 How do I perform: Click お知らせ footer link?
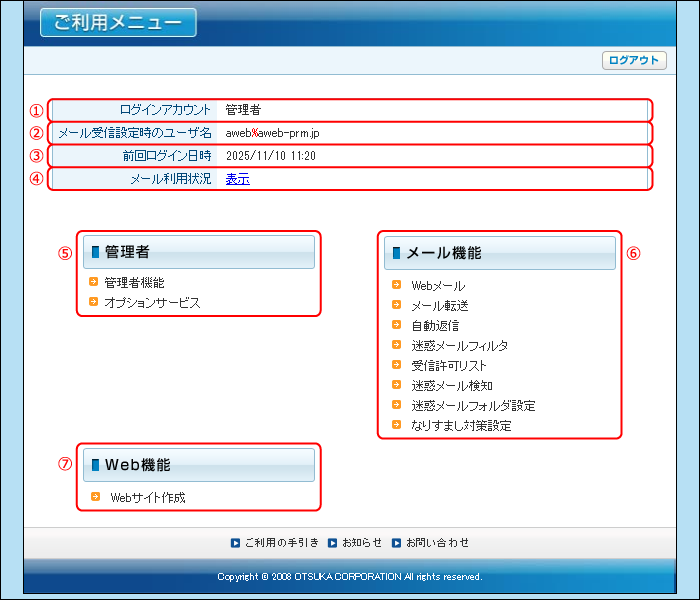tap(362, 543)
